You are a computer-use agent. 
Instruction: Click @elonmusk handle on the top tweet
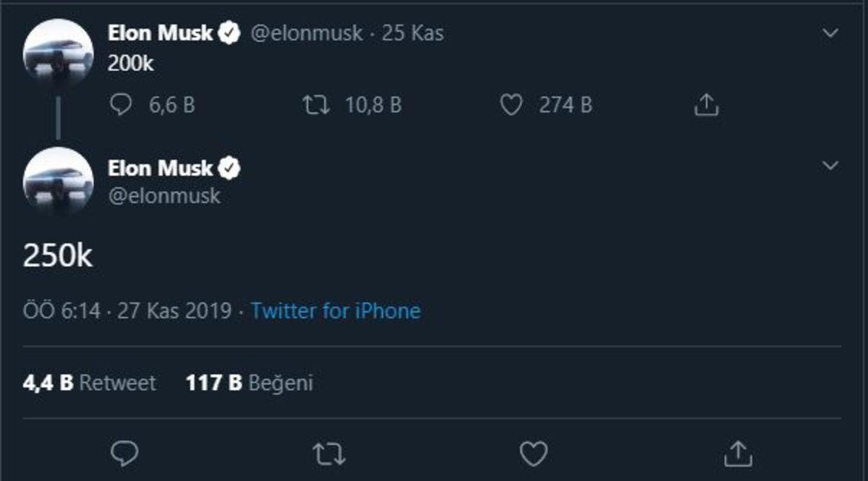(306, 33)
